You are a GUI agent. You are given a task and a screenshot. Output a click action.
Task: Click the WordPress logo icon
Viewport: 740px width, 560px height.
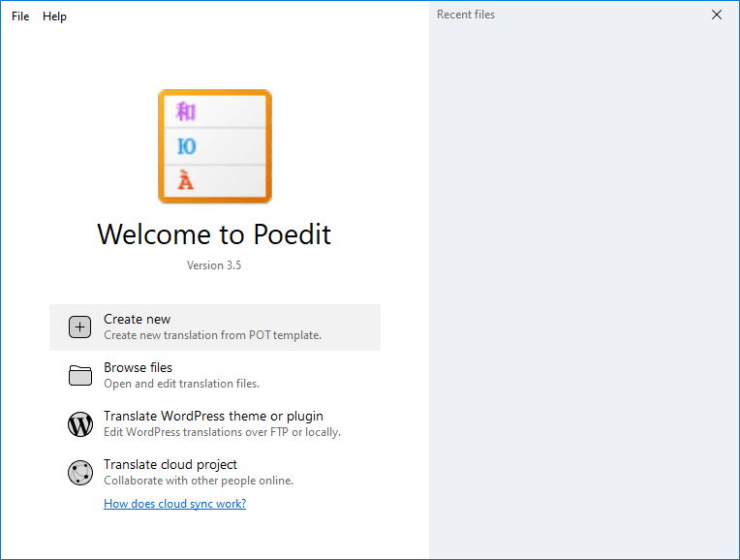[80, 424]
